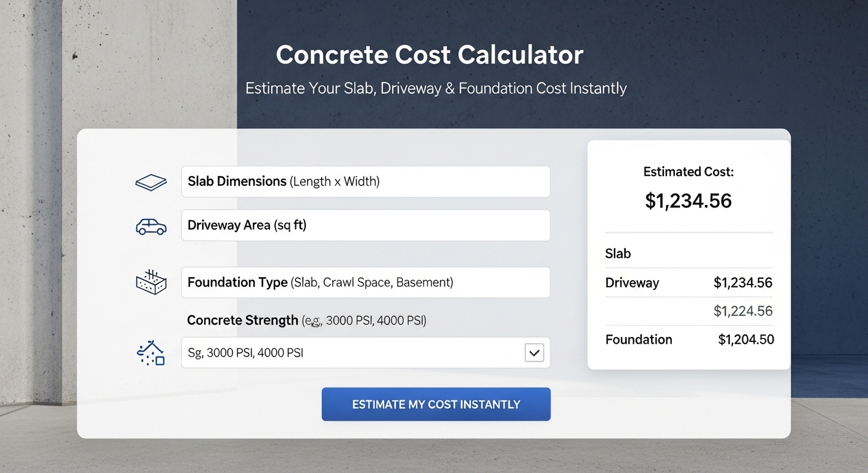Expand the PSI selection chevron
Screen dimensions: 868x473
534,352
